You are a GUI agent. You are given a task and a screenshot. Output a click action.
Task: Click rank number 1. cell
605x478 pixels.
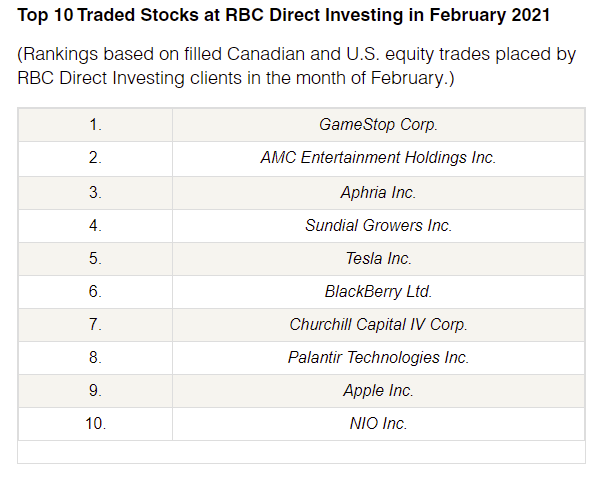tap(95, 125)
